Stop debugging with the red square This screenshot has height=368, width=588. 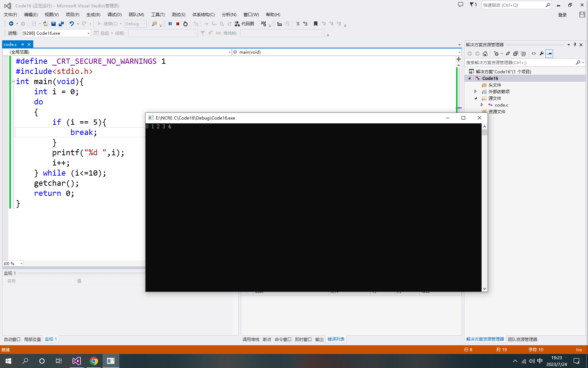(x=178, y=24)
